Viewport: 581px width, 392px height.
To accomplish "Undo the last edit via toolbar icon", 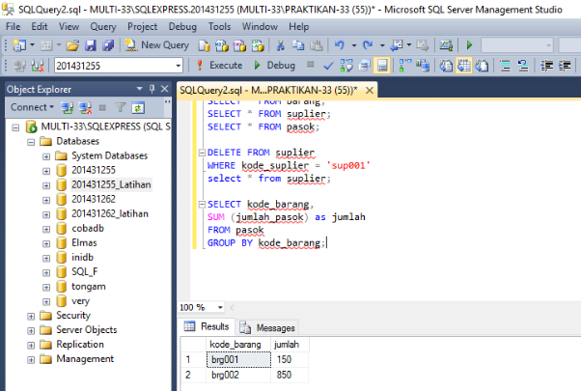I will (339, 45).
